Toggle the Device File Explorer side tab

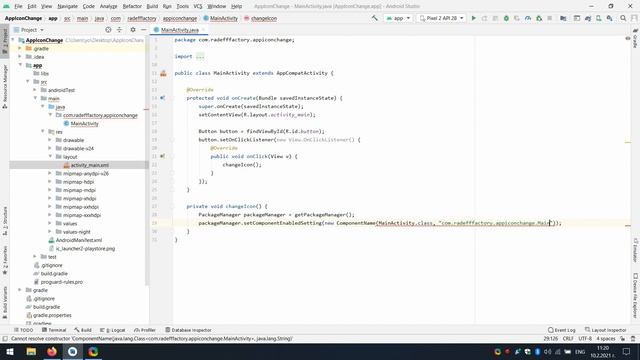coord(635,295)
